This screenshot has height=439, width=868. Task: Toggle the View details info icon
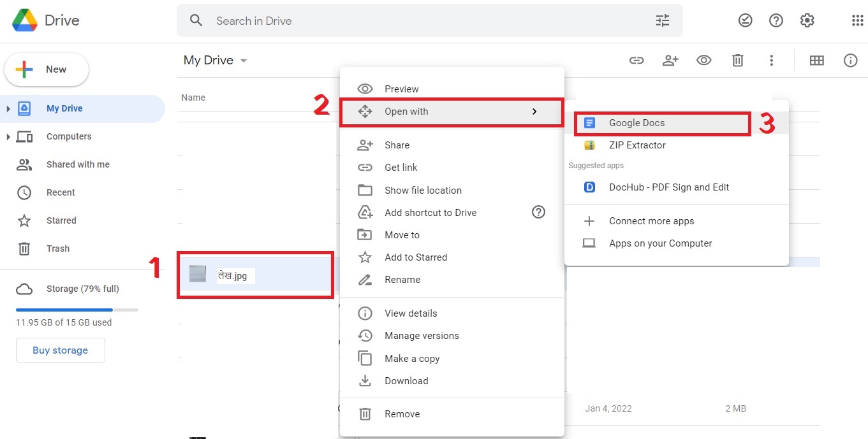tap(851, 61)
